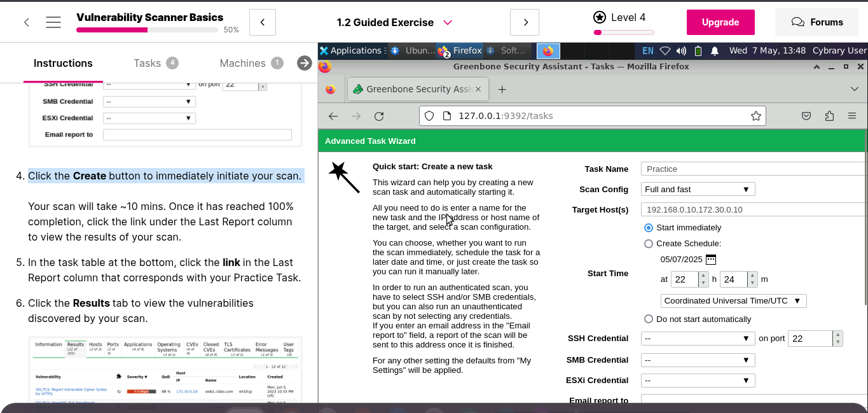Click the Firefox extensions puzzle icon
This screenshot has height=413, width=868.
click(829, 116)
